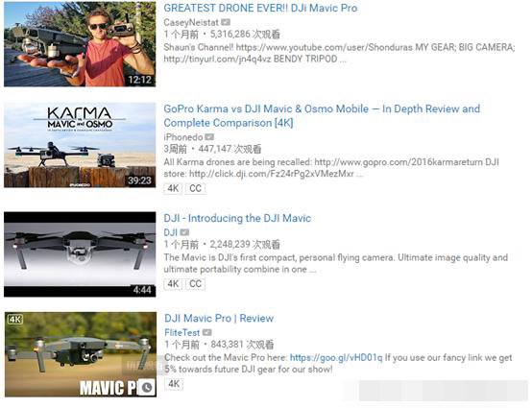
Task: Click the 447,147 view count text
Action: point(230,149)
